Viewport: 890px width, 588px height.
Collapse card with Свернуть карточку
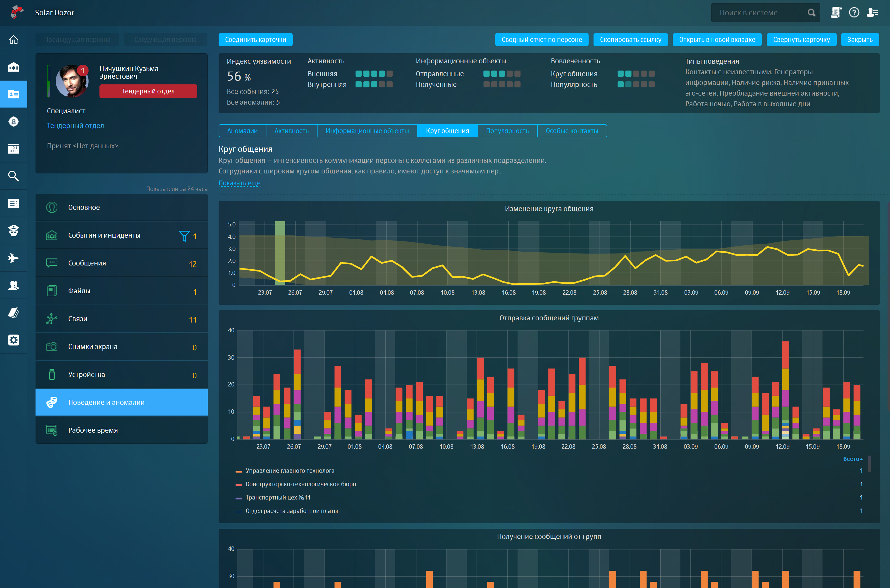click(801, 40)
